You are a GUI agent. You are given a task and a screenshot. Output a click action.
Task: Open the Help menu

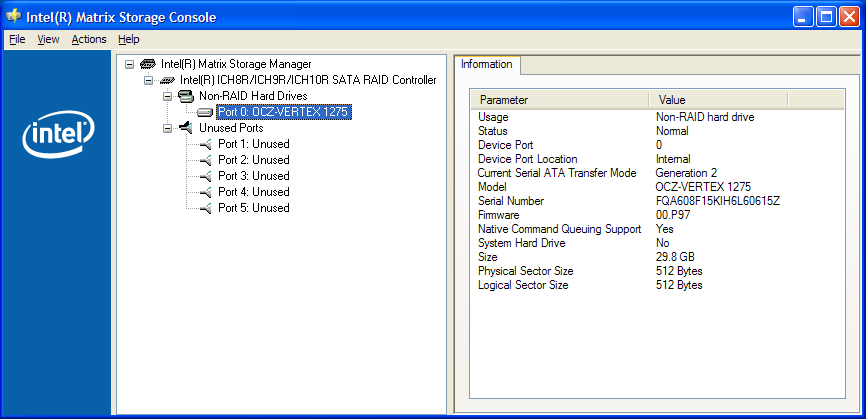point(129,39)
